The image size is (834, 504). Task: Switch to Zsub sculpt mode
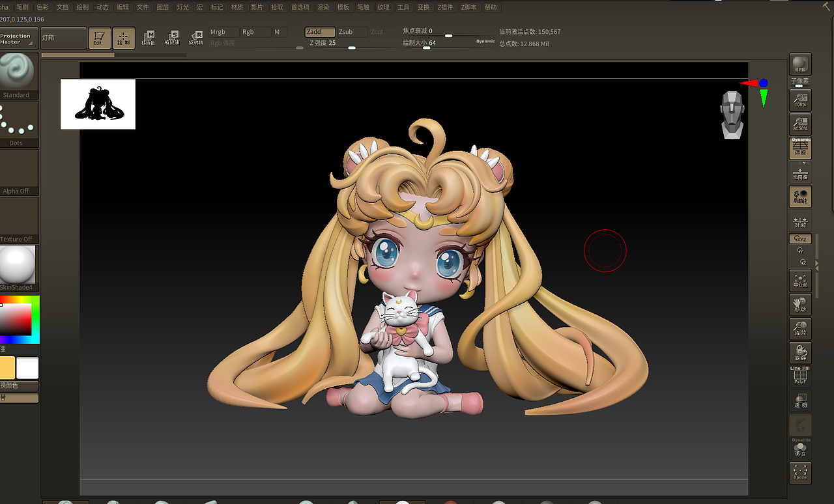352,32
